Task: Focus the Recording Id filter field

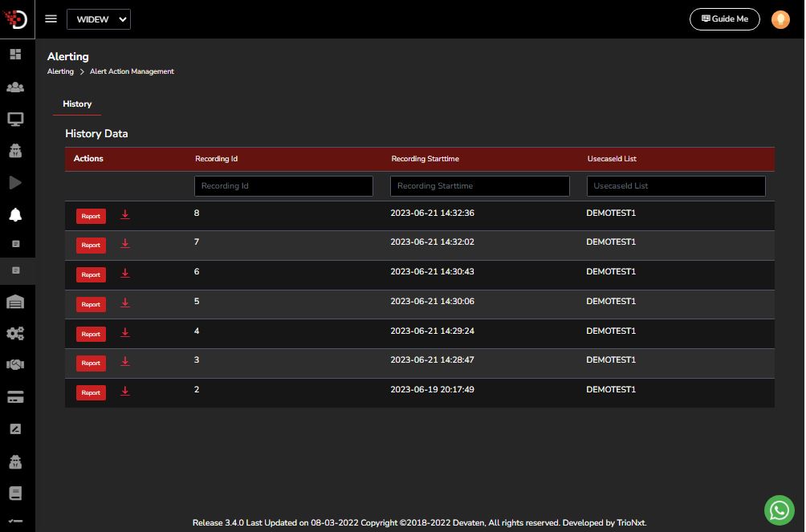Action: [x=283, y=186]
